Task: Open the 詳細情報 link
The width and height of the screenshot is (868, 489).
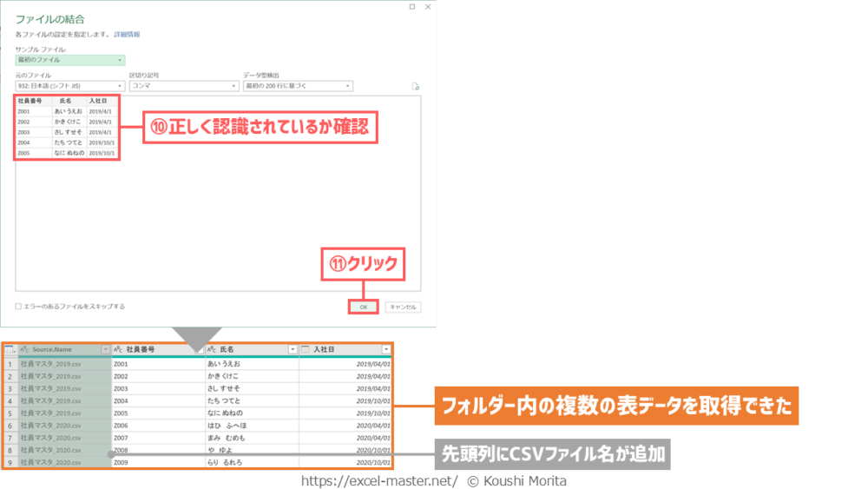Action: (x=127, y=34)
